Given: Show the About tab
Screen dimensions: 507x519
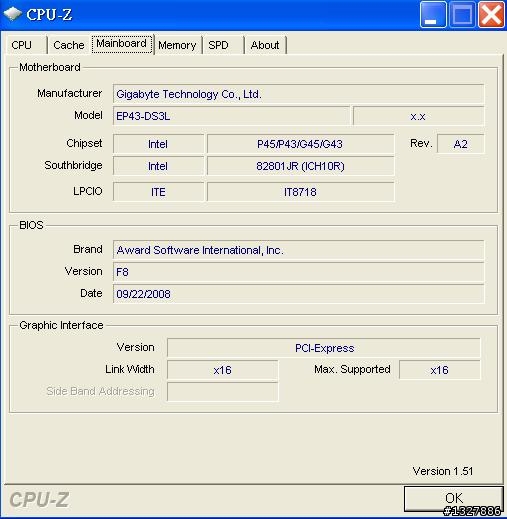Looking at the screenshot, I should point(265,45).
